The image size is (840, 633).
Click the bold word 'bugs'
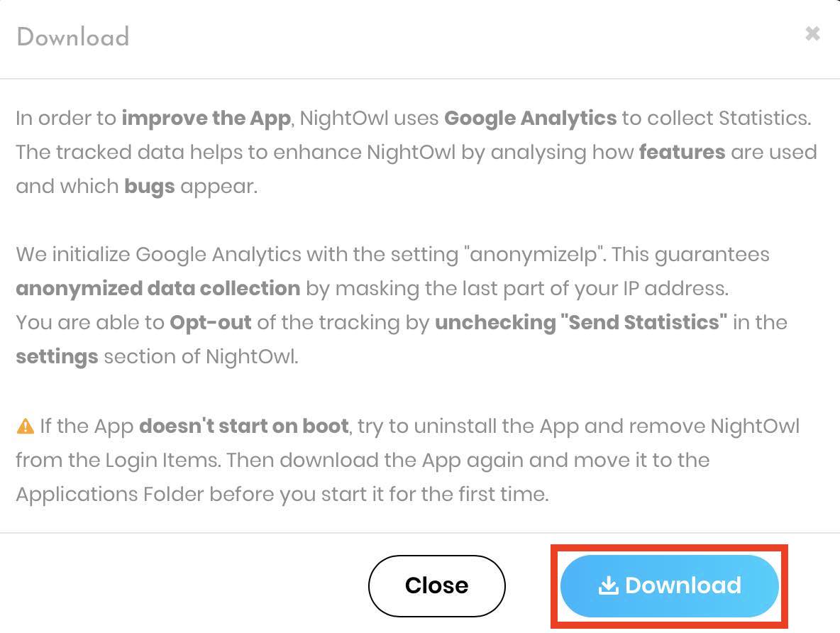coord(150,187)
